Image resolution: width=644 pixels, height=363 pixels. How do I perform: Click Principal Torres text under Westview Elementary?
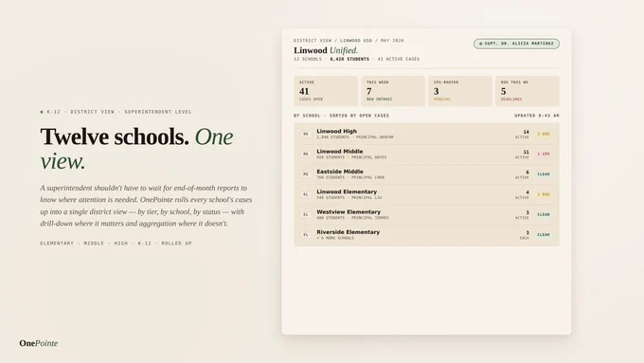[x=370, y=217]
